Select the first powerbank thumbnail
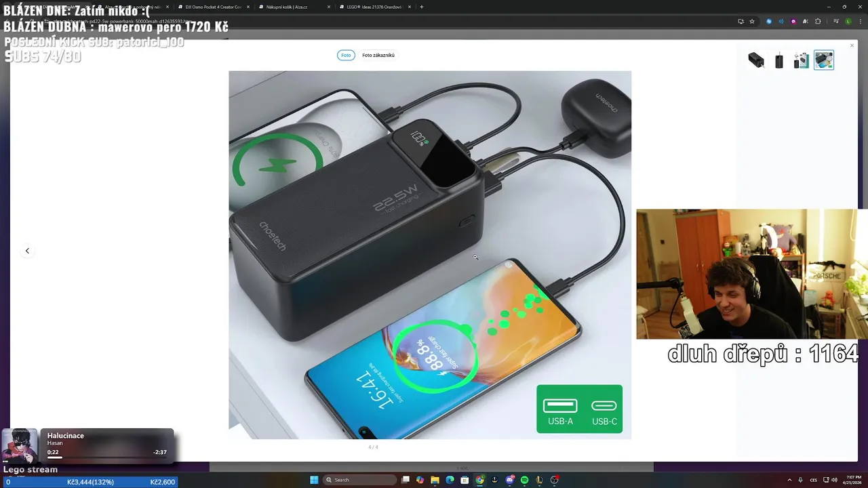 (x=756, y=60)
